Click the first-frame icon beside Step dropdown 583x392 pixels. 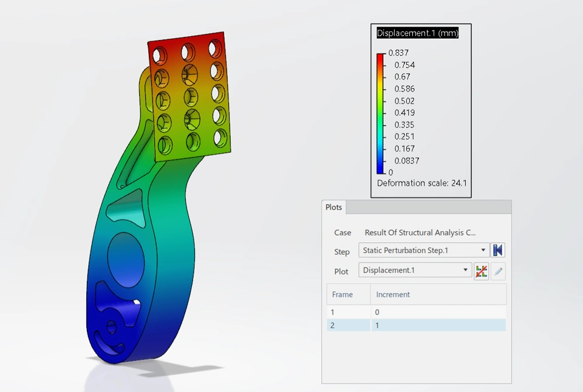(498, 250)
